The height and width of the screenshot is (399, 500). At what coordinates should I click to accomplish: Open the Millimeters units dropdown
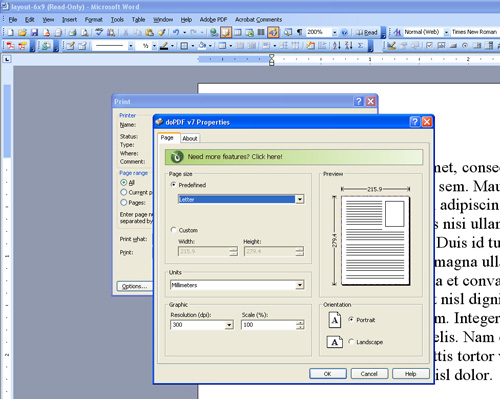(x=300, y=285)
